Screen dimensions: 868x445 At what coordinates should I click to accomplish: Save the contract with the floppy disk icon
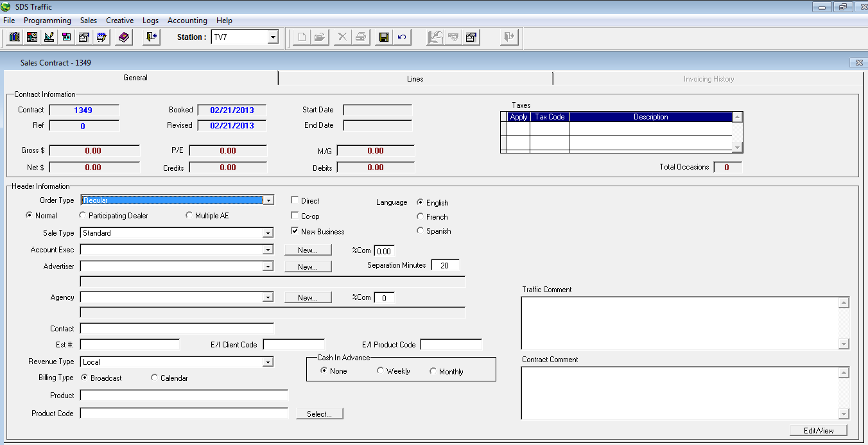point(384,37)
